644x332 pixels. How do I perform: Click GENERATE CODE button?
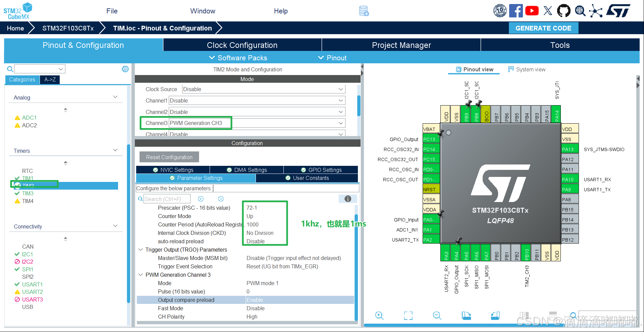pos(543,28)
